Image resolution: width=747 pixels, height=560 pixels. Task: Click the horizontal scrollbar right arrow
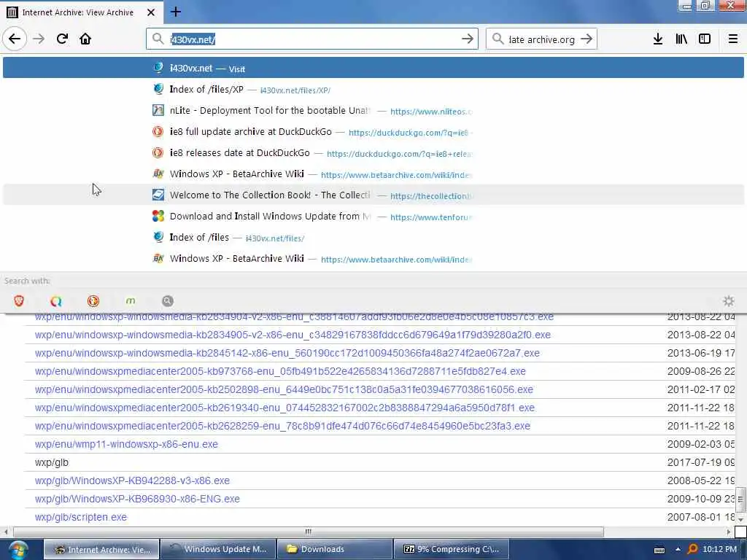729,532
